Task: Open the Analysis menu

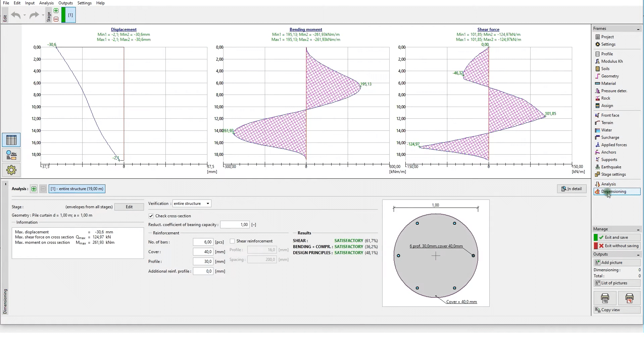Action: 46,3
